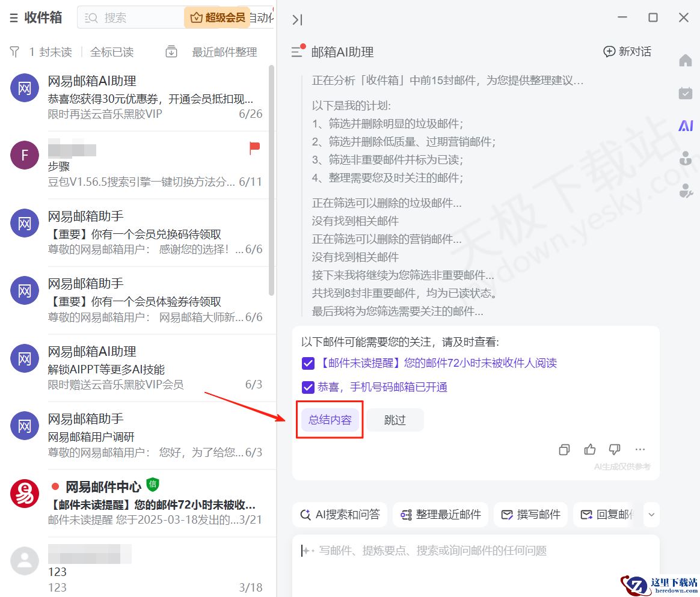The width and height of the screenshot is (700, 597).
Task: Show the 1 封未读 unread mails
Action: (x=51, y=52)
